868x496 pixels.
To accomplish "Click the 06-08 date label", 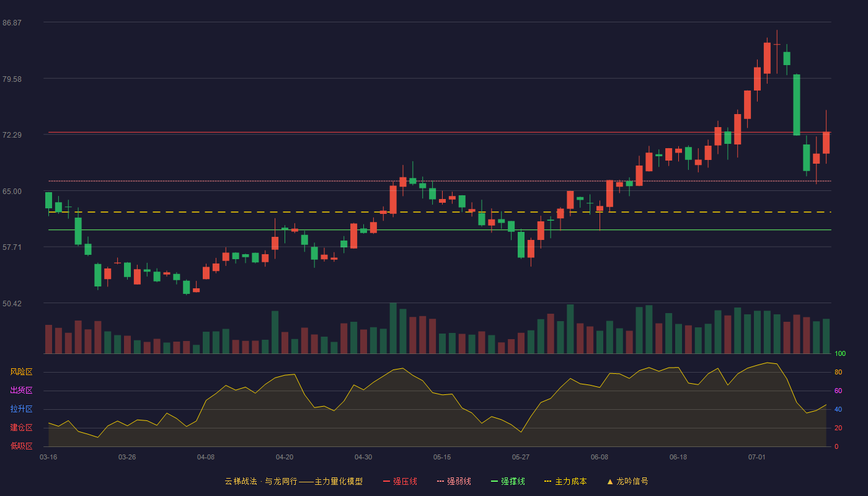I will click(600, 457).
